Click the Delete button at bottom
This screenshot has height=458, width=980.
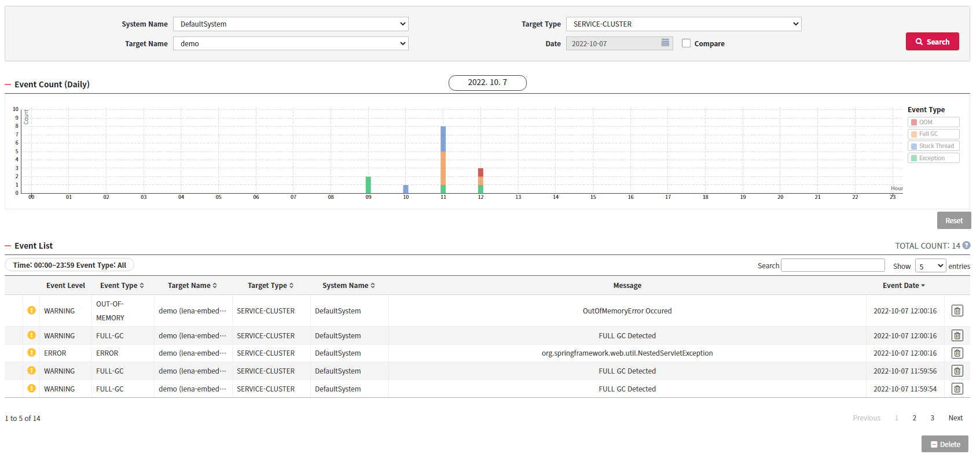(945, 444)
